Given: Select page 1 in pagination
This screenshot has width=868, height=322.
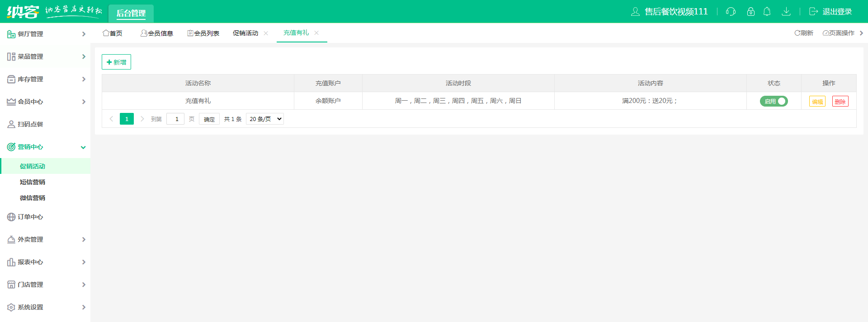Looking at the screenshot, I should pos(127,119).
